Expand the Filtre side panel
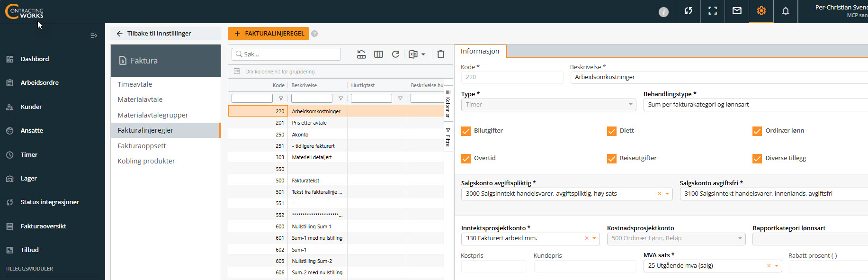Screen dimensions: 868x280 [x=448, y=137]
